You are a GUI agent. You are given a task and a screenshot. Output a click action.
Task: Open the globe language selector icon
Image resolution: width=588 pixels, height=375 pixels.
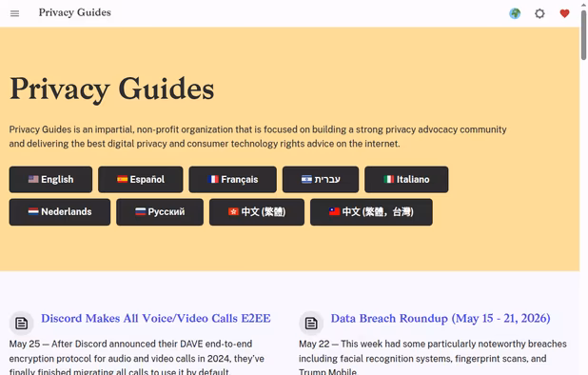coord(515,13)
